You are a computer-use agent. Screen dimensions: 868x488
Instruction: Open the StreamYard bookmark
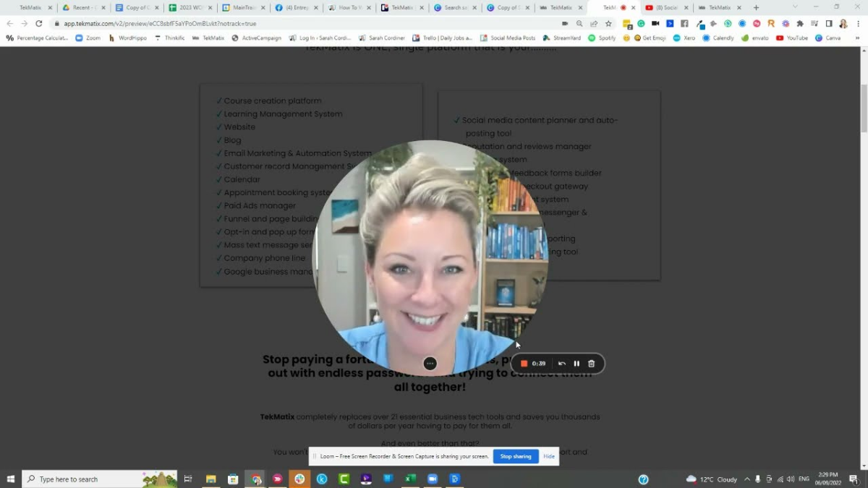pos(562,38)
